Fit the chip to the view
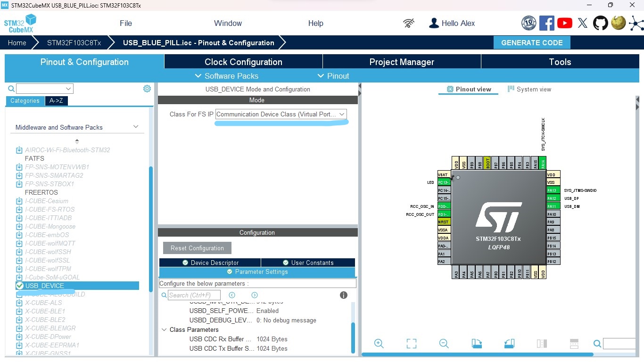644x362 pixels. coord(412,344)
